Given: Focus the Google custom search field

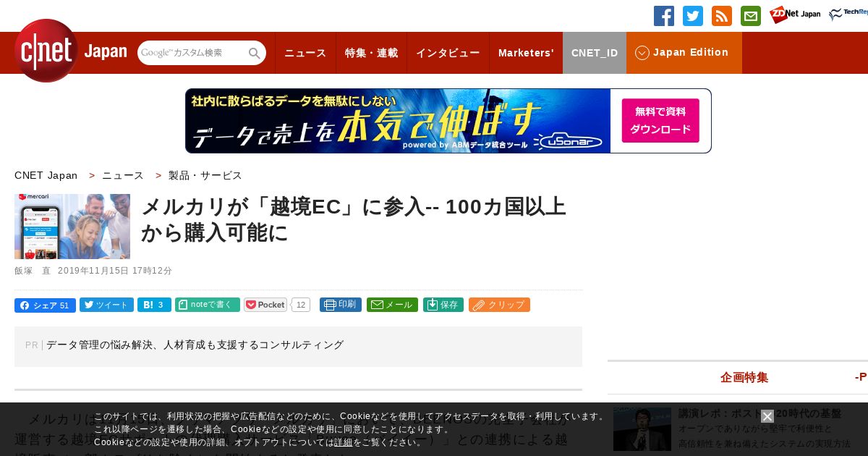Looking at the screenshot, I should click(x=192, y=53).
